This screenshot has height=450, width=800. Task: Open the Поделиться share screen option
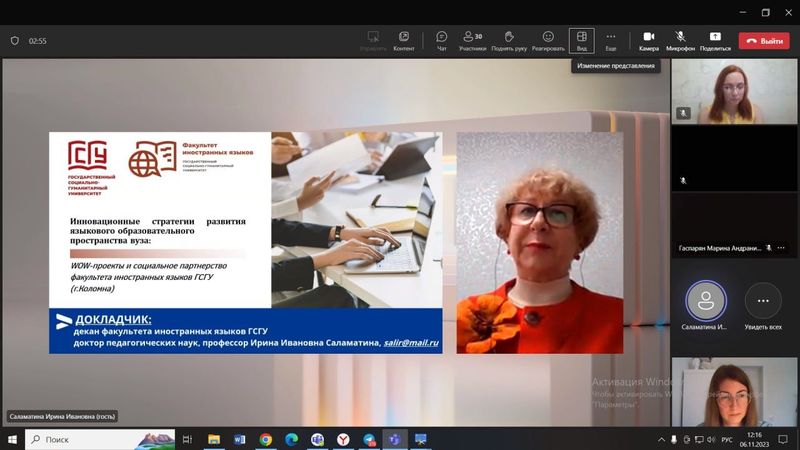[x=715, y=40]
